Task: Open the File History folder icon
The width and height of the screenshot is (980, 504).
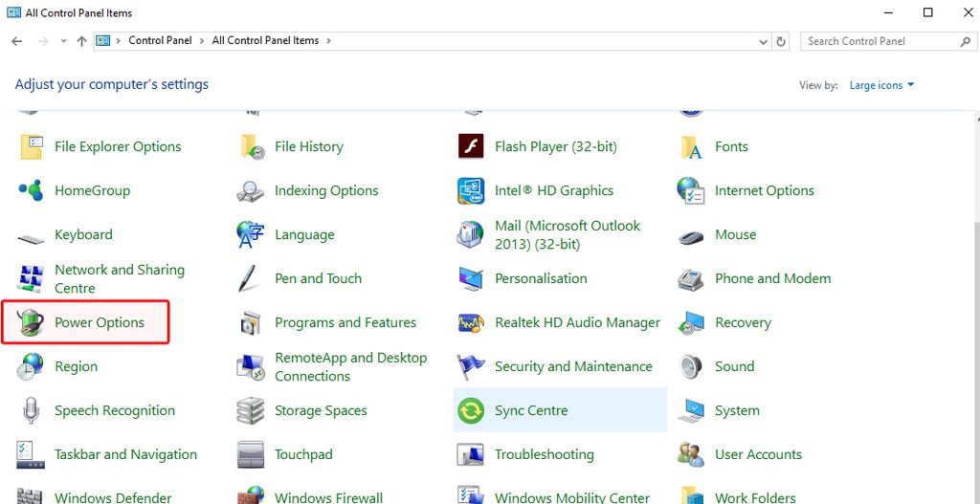Action: pyautogui.click(x=252, y=146)
